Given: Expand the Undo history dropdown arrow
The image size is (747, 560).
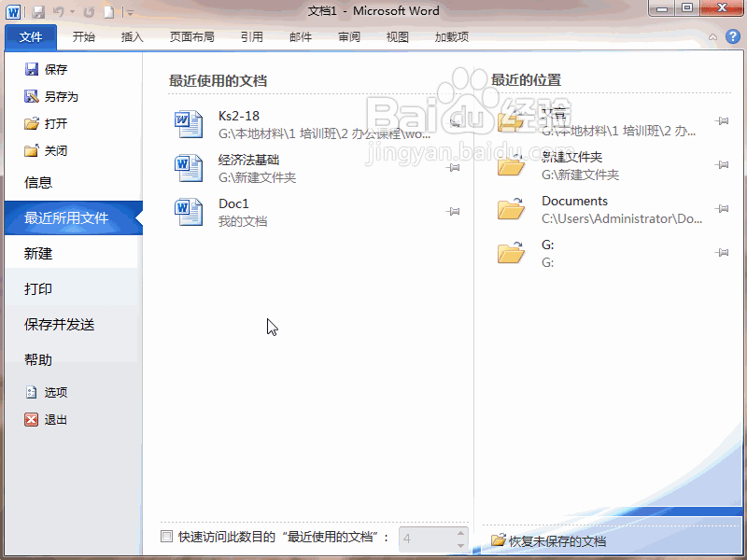Looking at the screenshot, I should [73, 12].
